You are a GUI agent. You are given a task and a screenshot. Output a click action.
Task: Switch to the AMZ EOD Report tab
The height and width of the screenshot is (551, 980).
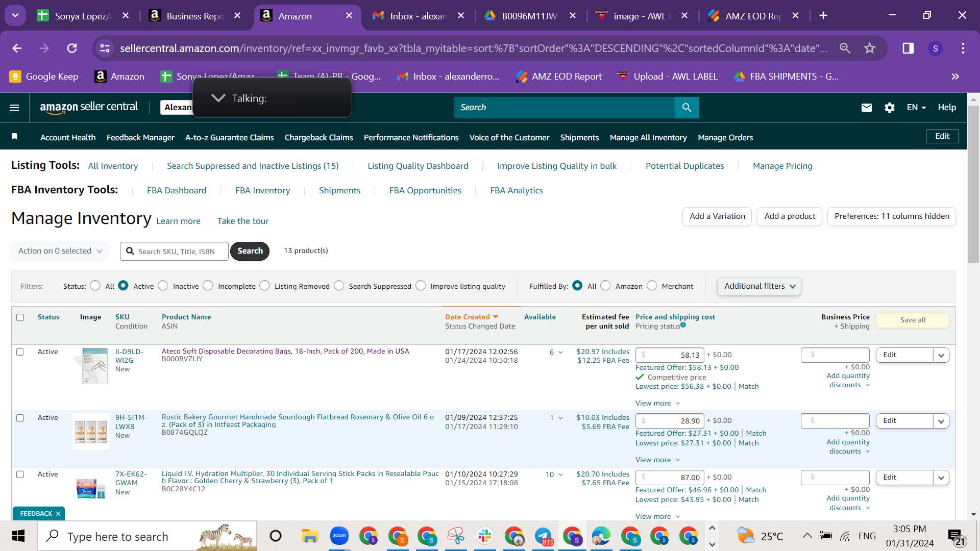[753, 16]
